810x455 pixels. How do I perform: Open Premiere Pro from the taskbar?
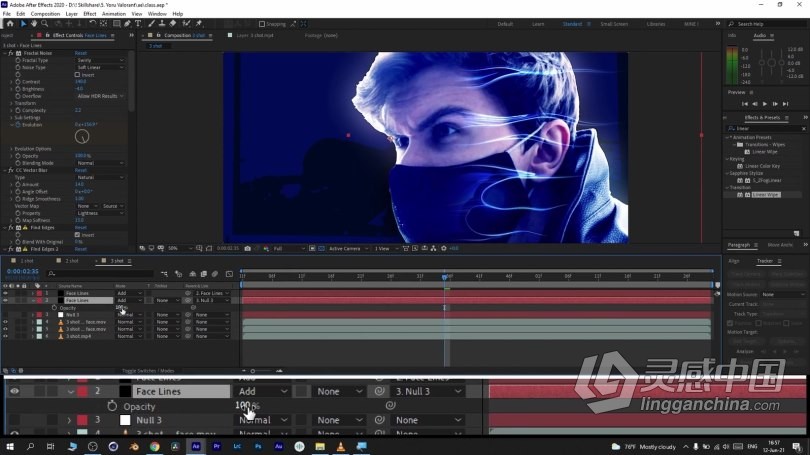pos(216,446)
